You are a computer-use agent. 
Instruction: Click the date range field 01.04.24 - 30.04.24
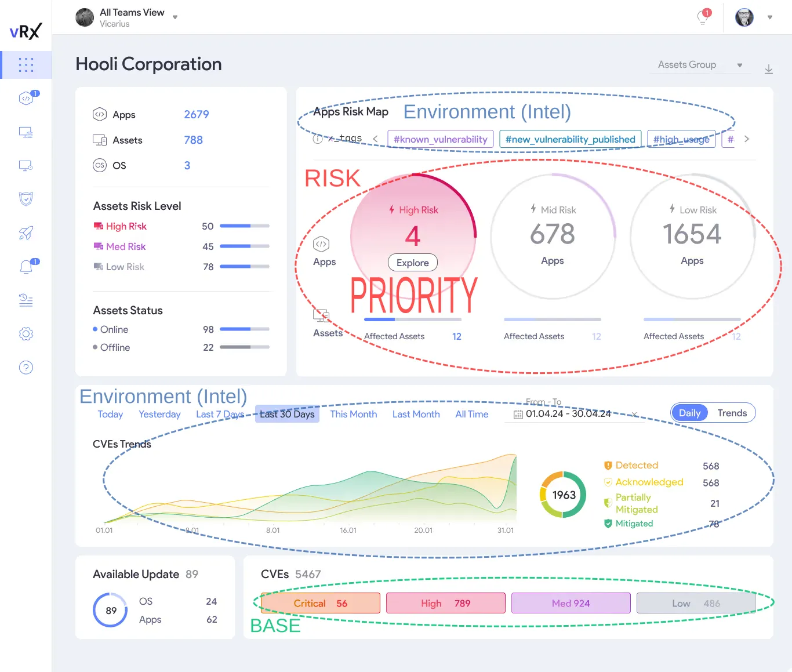(x=568, y=414)
